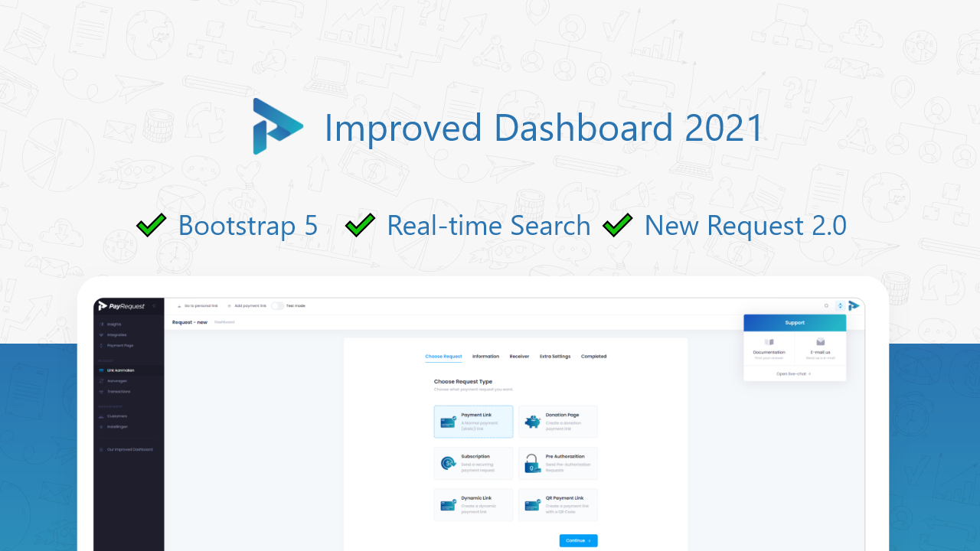The width and height of the screenshot is (980, 551).
Task: Click the 'Request - new' page title
Action: [190, 322]
